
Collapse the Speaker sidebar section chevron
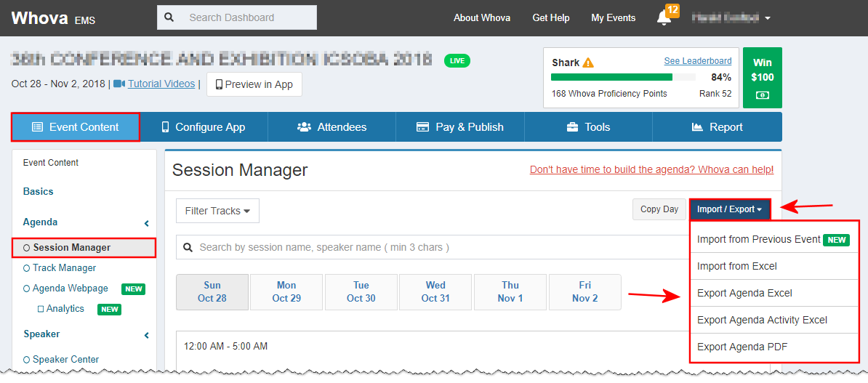[147, 336]
